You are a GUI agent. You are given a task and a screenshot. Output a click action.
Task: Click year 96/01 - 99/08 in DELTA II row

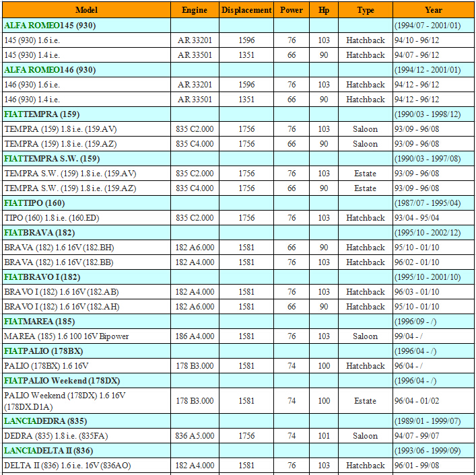417,466
